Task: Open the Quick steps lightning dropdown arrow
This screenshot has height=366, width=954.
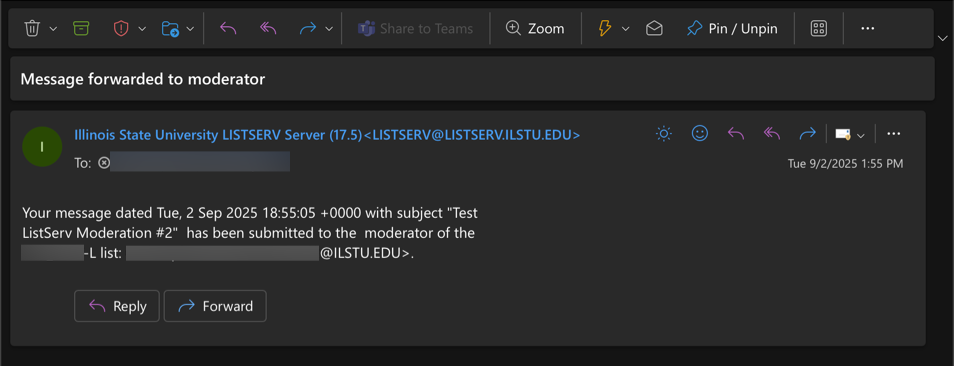Action: click(x=625, y=29)
